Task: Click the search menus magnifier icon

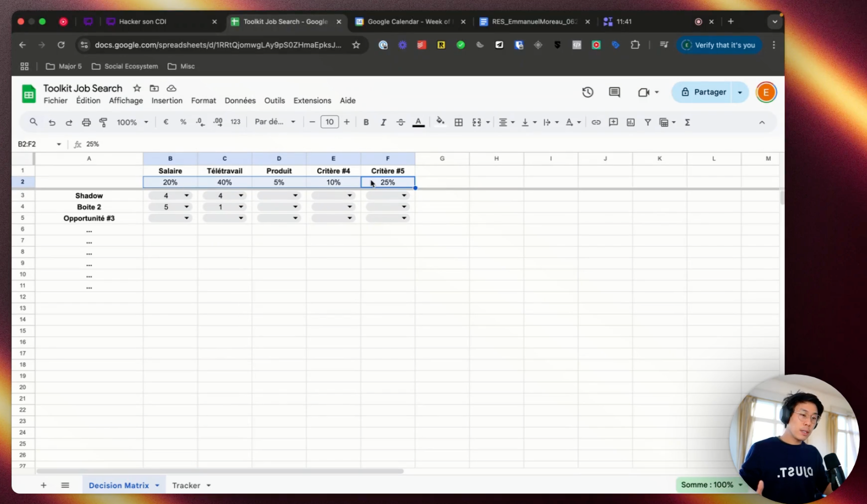Action: tap(33, 122)
